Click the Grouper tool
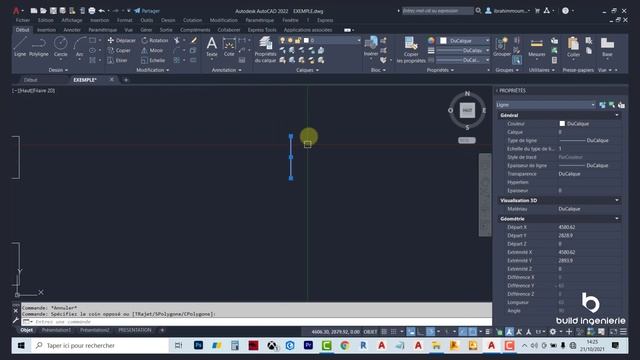 pyautogui.click(x=502, y=46)
